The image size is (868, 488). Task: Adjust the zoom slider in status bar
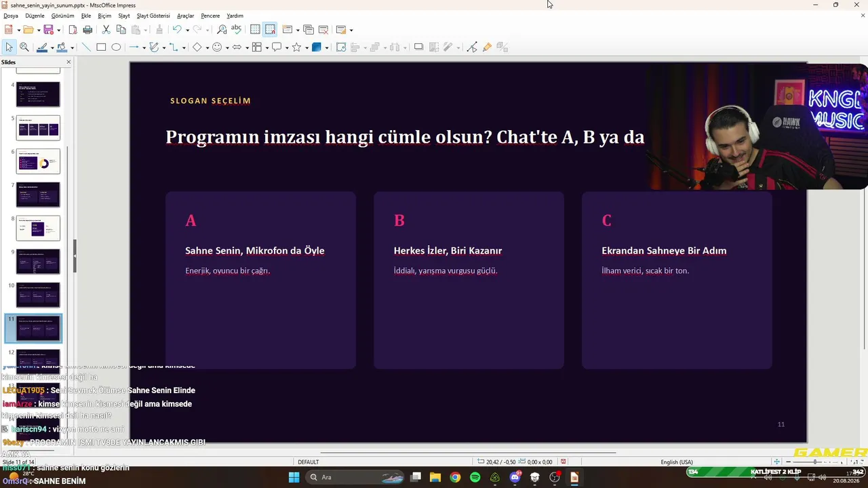click(815, 462)
